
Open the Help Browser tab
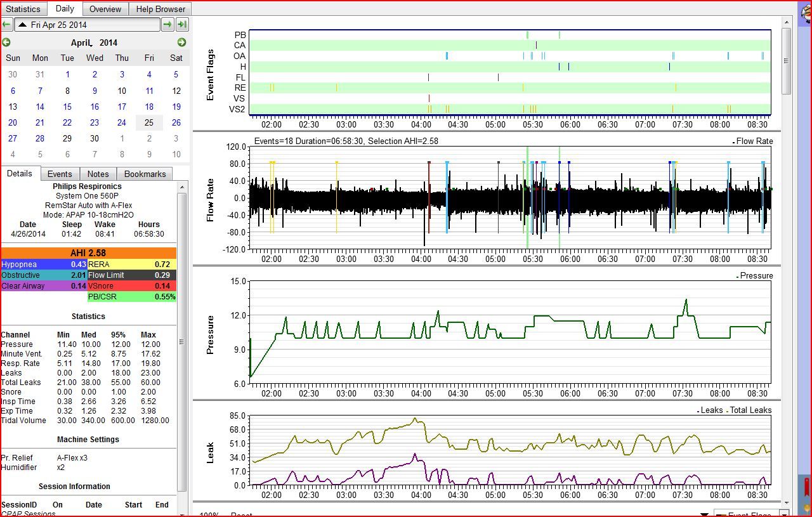coord(160,9)
